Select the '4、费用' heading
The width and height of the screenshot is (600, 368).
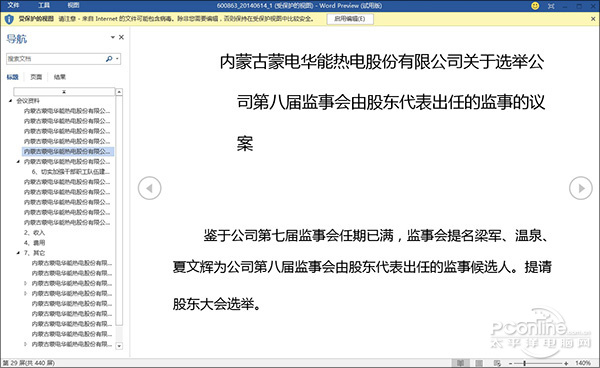(x=34, y=243)
